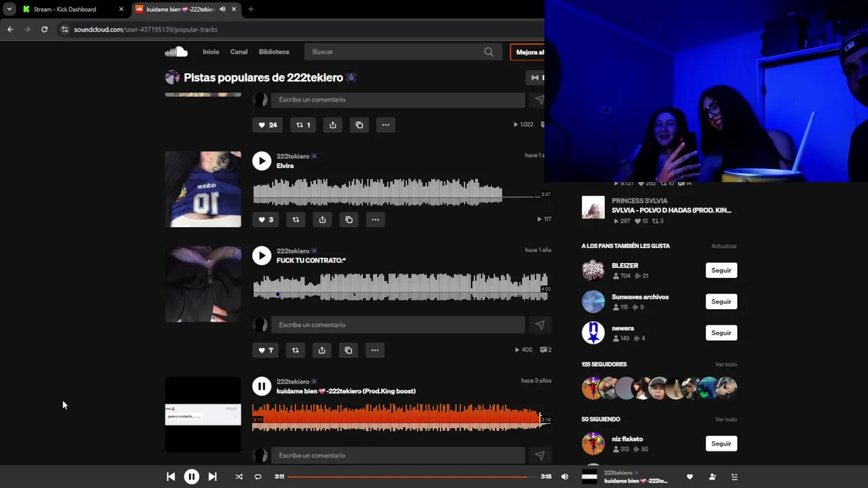
Task: Like the Elvira track
Action: (x=266, y=220)
